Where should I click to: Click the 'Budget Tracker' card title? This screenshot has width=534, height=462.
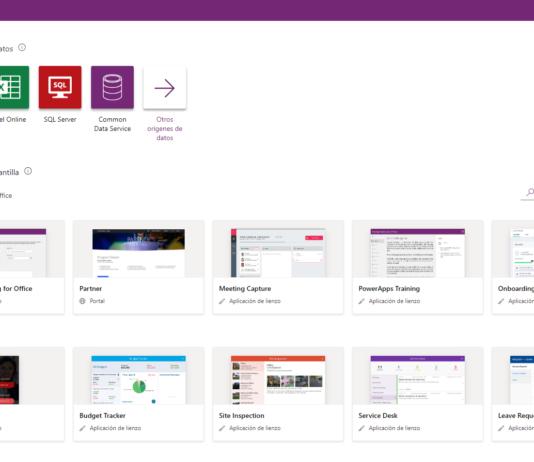coord(103,416)
